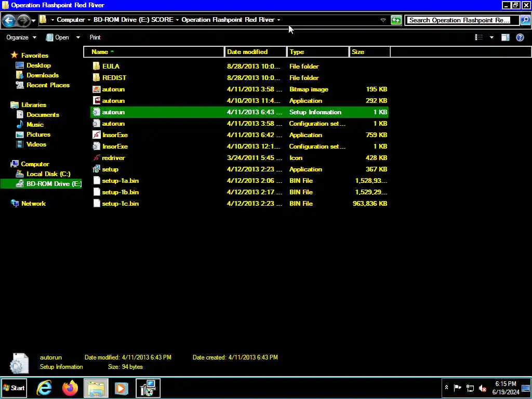Open Help via question mark icon
The image size is (532, 399).
pos(520,37)
